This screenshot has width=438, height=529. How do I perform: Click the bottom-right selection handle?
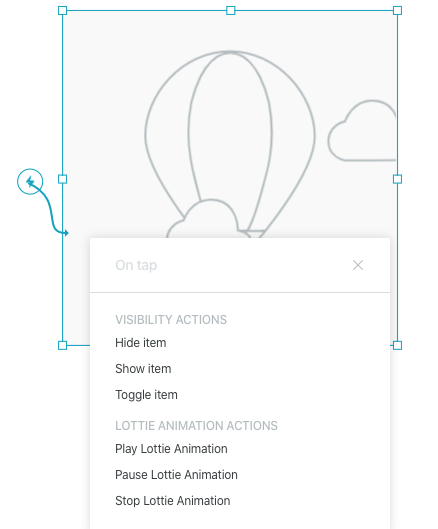398,345
